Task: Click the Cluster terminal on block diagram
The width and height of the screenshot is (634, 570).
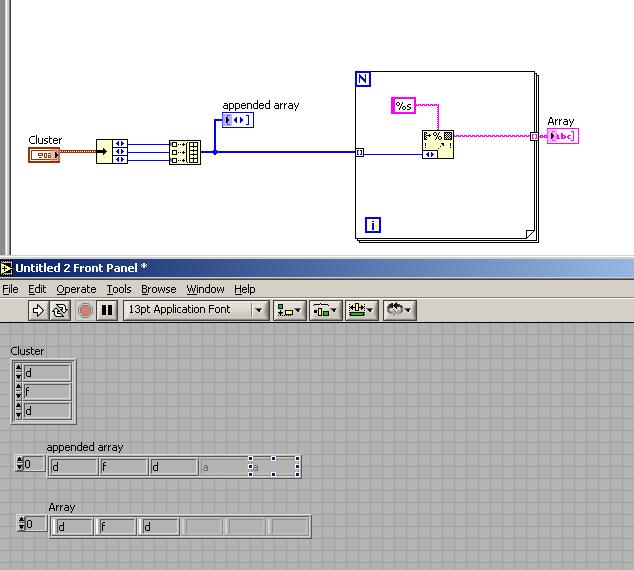Action: tap(44, 154)
